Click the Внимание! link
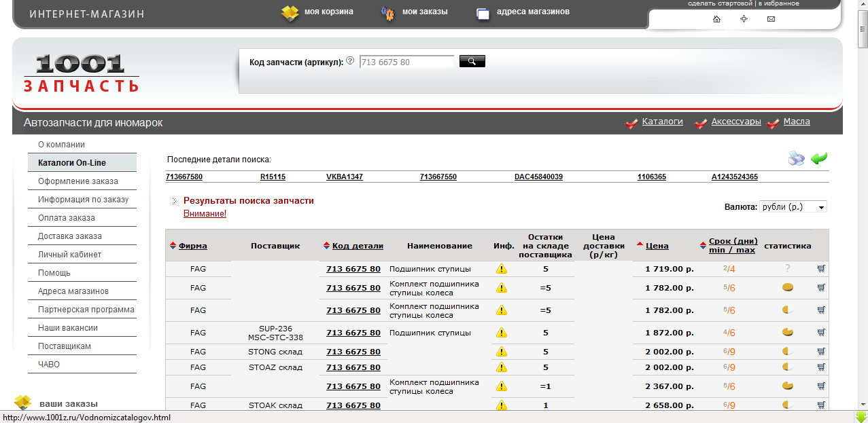The image size is (868, 423). pos(205,214)
